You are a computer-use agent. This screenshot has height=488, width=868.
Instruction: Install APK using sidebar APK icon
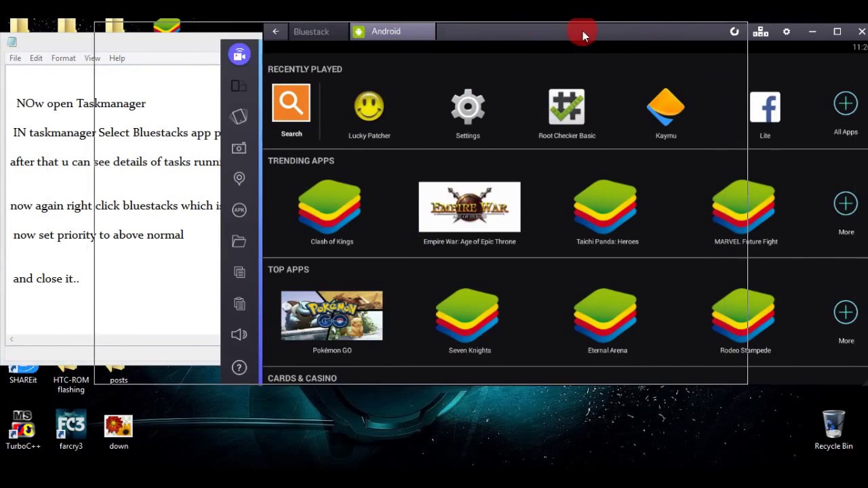tap(239, 209)
